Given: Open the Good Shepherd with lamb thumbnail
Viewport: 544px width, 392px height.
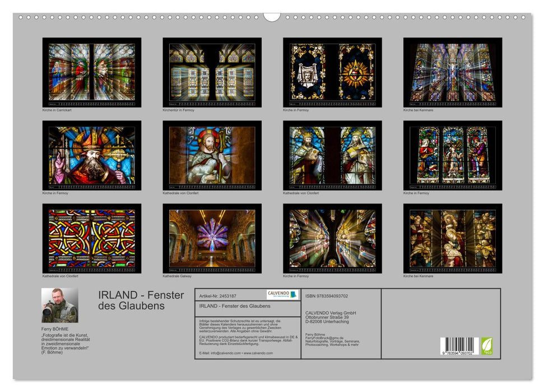Looking at the screenshot, I should [x=212, y=155].
